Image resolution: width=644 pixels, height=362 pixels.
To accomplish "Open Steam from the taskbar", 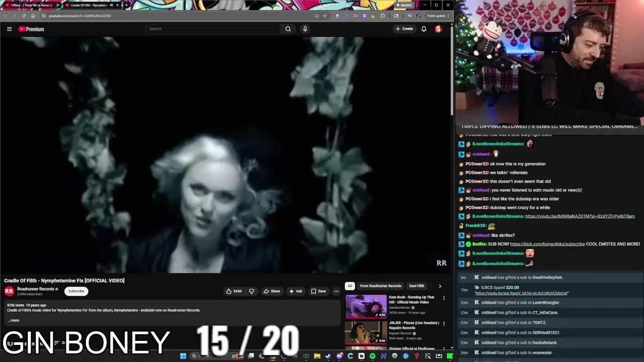I will (328, 356).
